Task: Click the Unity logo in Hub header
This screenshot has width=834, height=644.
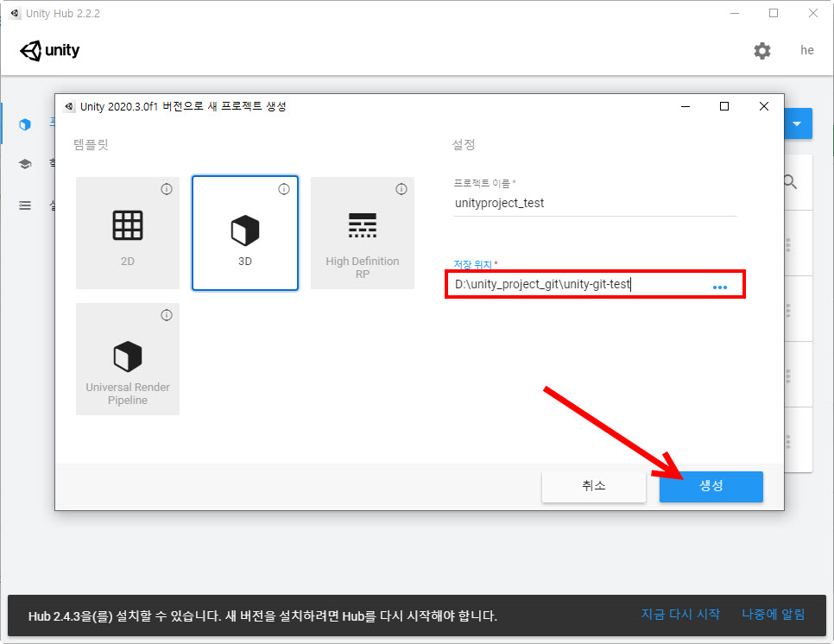Action: click(x=49, y=51)
